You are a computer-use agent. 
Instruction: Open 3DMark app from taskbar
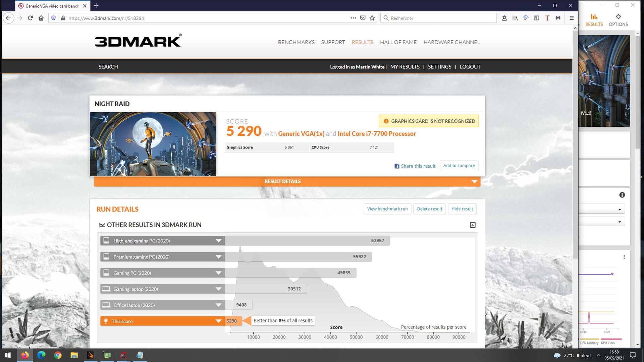click(91, 355)
